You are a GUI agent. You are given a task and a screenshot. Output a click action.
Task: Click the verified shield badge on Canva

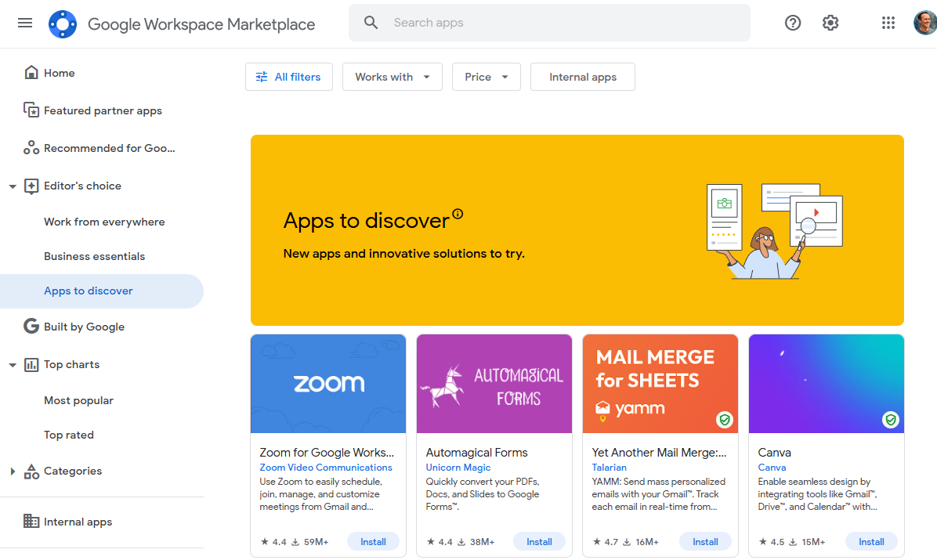coord(891,420)
